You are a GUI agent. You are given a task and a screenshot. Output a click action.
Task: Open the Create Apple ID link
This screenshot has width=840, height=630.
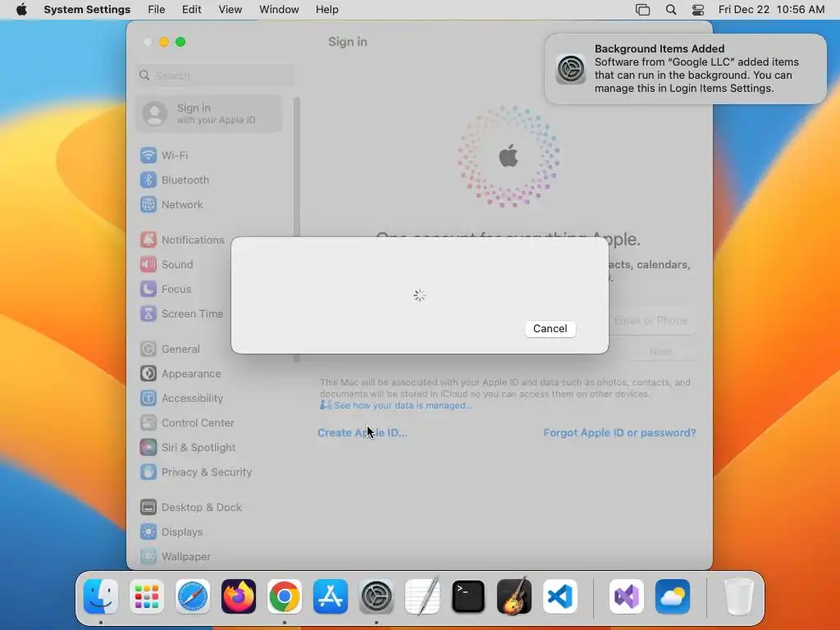click(362, 433)
